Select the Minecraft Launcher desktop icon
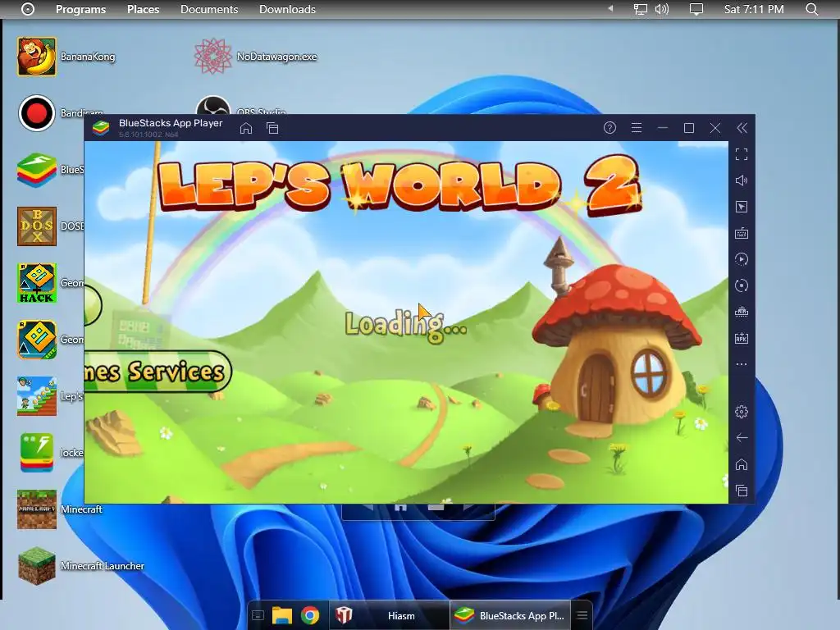The image size is (840, 630). [36, 566]
